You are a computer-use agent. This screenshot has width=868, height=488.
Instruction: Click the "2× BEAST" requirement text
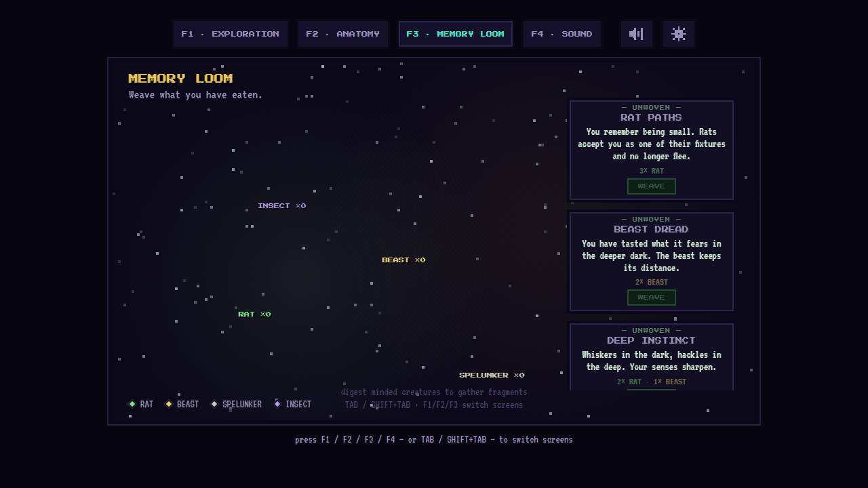click(x=652, y=283)
